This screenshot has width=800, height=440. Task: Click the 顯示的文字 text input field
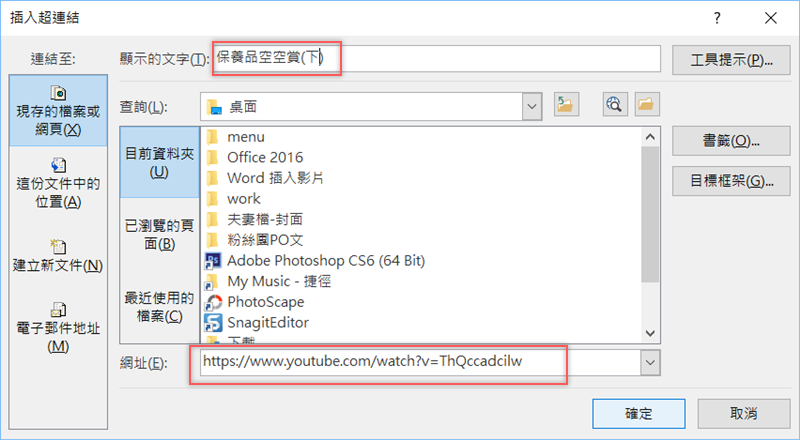pyautogui.click(x=437, y=58)
